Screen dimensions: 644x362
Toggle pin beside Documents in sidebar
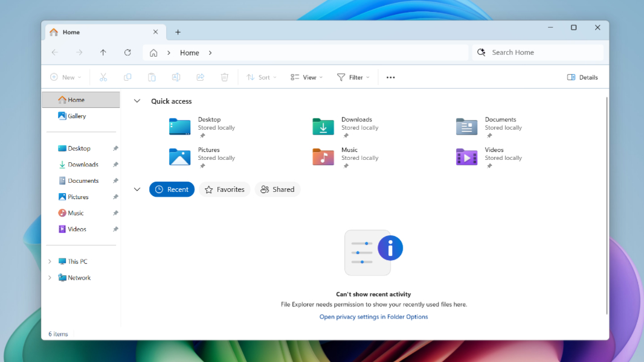115,181
